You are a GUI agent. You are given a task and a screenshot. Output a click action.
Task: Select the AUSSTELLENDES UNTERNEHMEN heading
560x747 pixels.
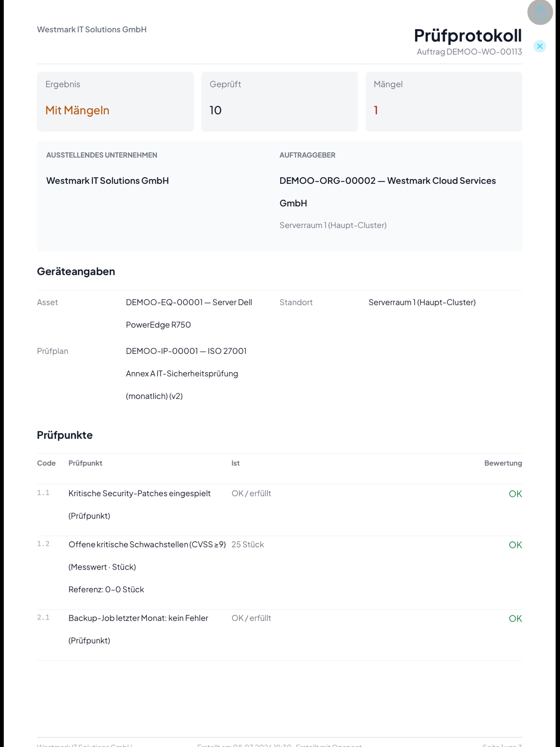pyautogui.click(x=102, y=155)
